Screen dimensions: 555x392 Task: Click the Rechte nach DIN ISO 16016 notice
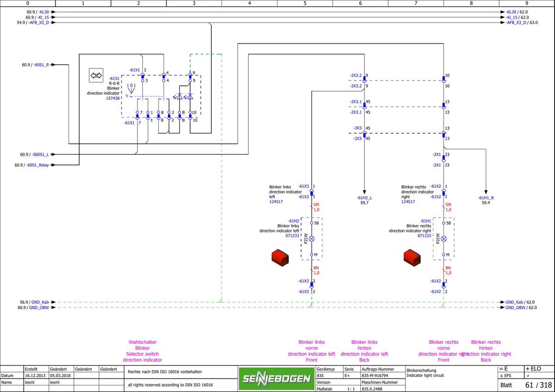[x=165, y=371]
